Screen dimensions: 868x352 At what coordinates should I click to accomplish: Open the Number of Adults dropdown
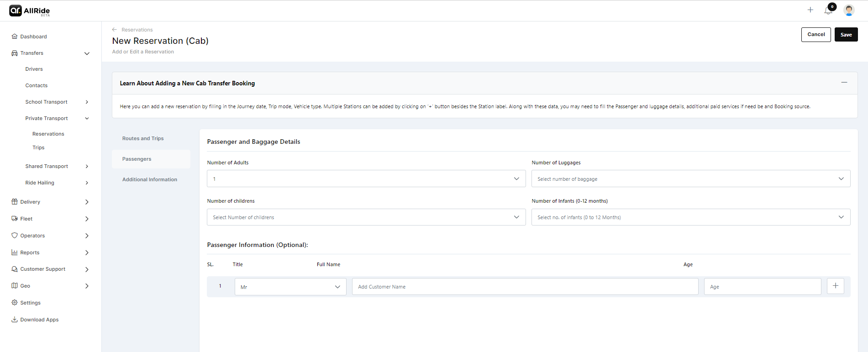(366, 179)
